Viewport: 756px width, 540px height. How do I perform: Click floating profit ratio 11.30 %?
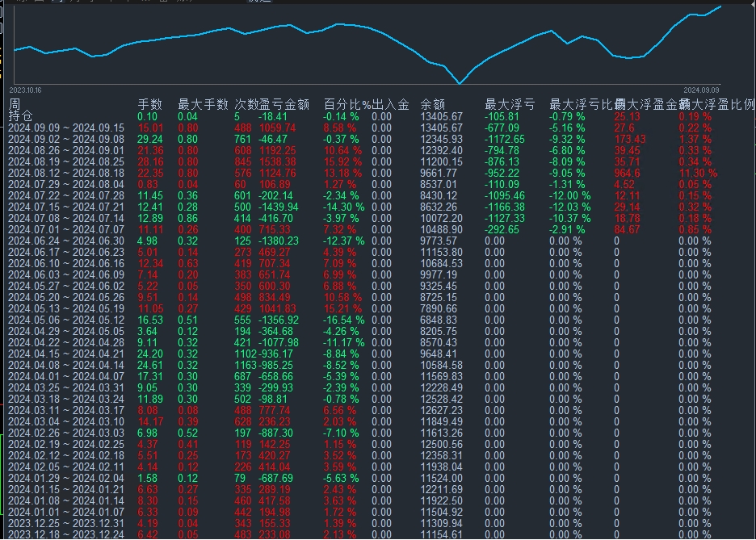[x=698, y=173]
